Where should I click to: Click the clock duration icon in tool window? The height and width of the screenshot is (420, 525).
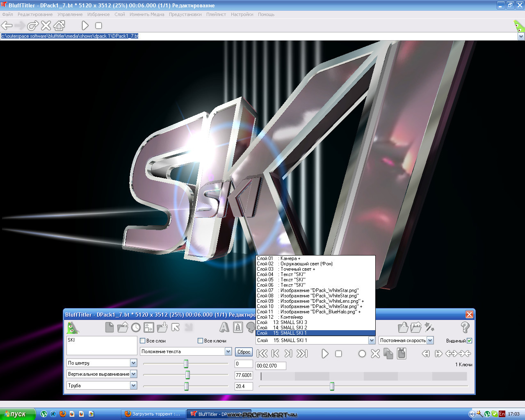[x=136, y=327]
